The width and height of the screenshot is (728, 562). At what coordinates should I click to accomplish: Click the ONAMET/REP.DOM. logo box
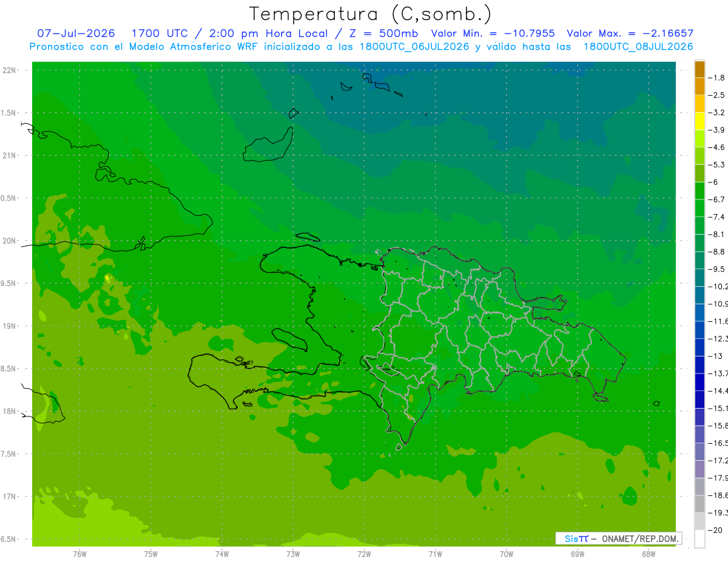click(x=618, y=538)
